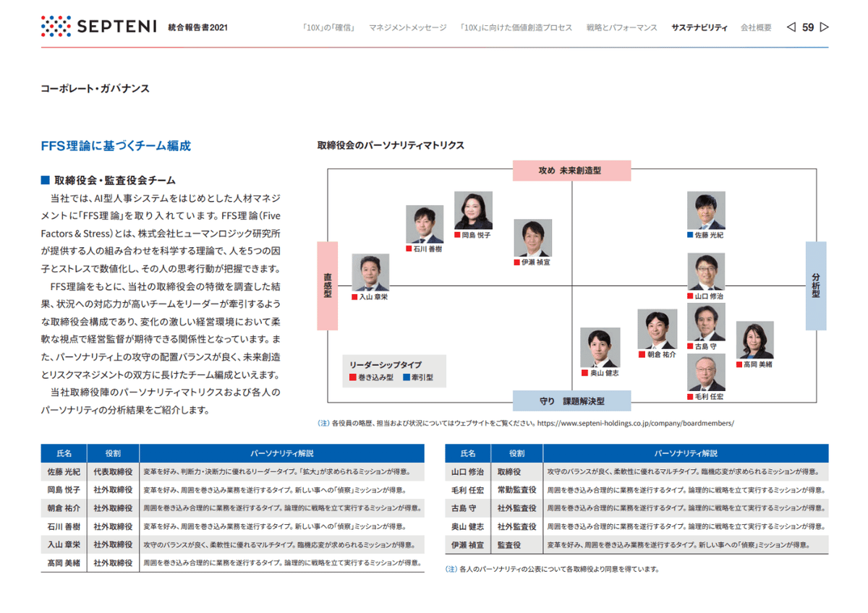
Task: Click 山口 修治 portrait photo
Action: pos(706,272)
